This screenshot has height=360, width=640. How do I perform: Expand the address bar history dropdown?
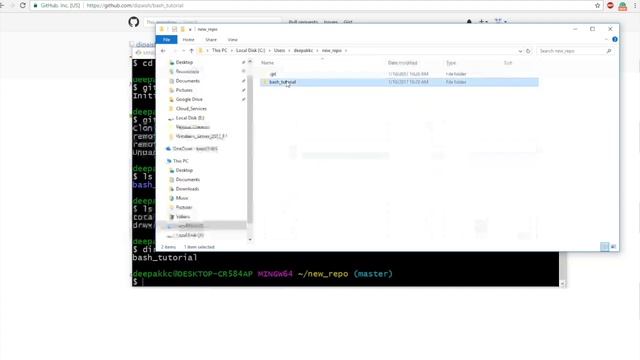tap(520, 51)
